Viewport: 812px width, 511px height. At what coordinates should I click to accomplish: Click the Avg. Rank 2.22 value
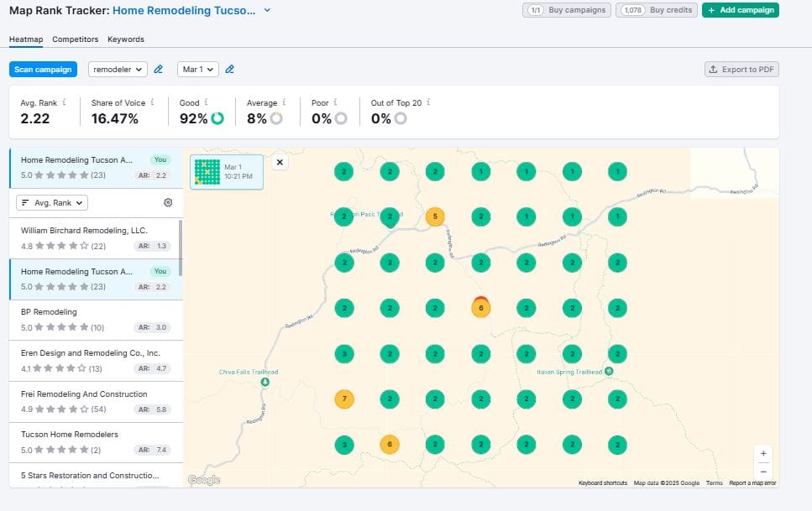[x=35, y=118]
